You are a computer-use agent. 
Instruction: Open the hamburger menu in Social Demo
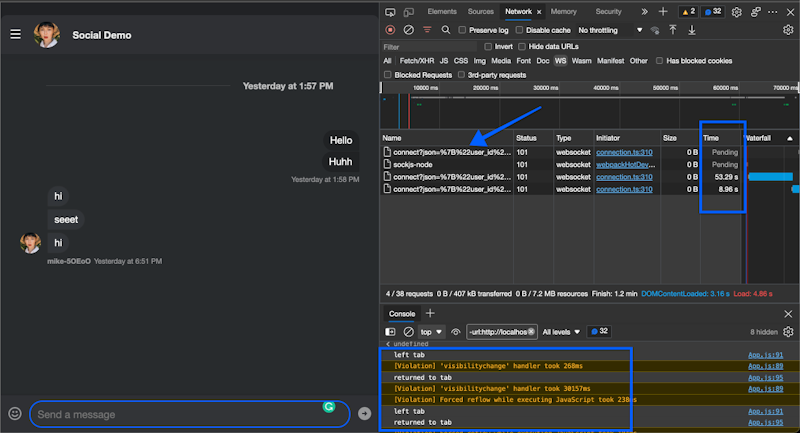[x=15, y=34]
